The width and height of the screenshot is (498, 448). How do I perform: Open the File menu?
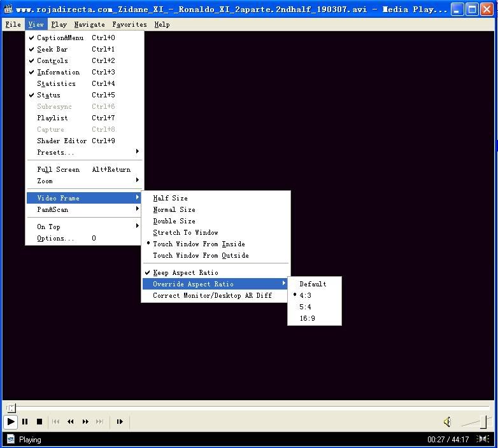pos(13,24)
